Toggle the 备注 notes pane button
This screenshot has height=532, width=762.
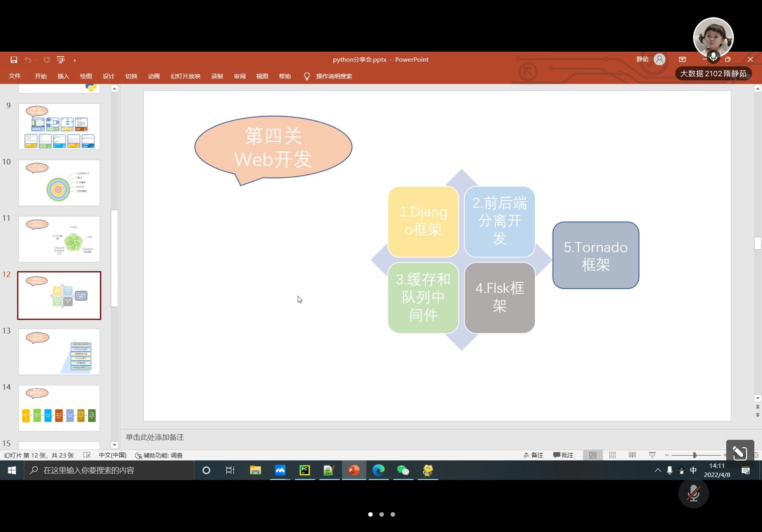(534, 455)
